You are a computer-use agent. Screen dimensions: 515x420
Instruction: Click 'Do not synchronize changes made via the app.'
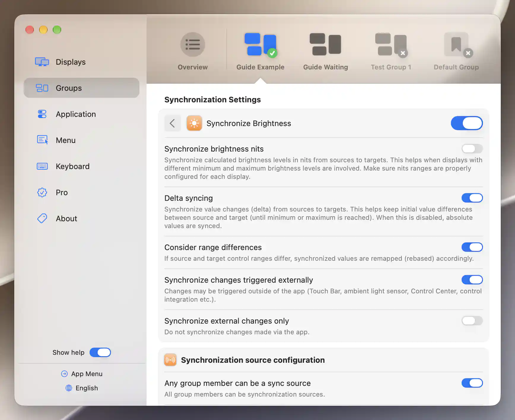(237, 332)
